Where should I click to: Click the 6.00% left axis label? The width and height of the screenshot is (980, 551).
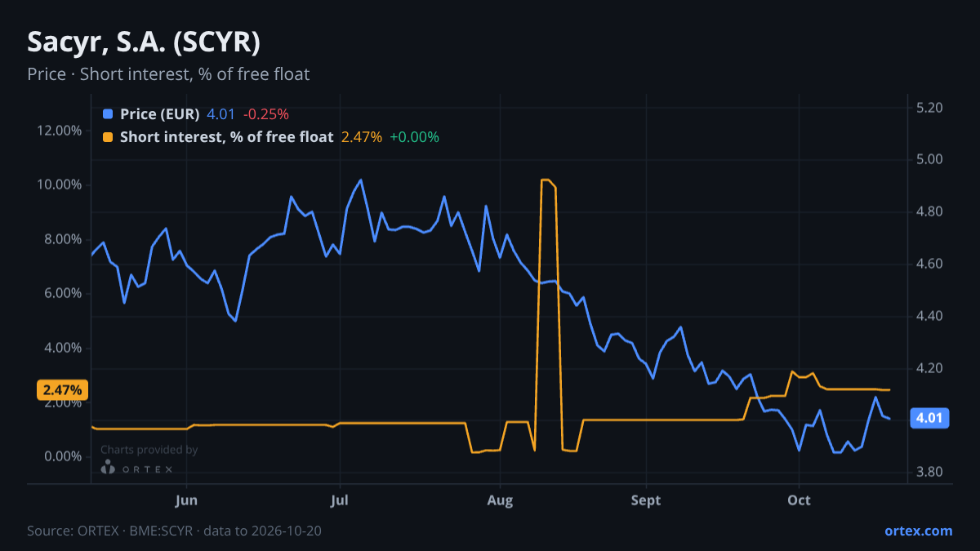[63, 294]
